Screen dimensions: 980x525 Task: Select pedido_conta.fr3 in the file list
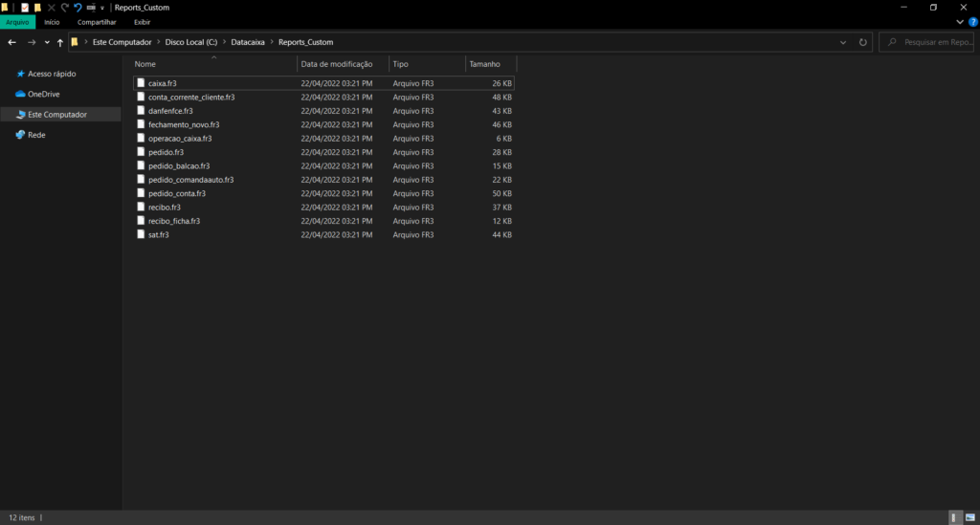click(x=176, y=193)
